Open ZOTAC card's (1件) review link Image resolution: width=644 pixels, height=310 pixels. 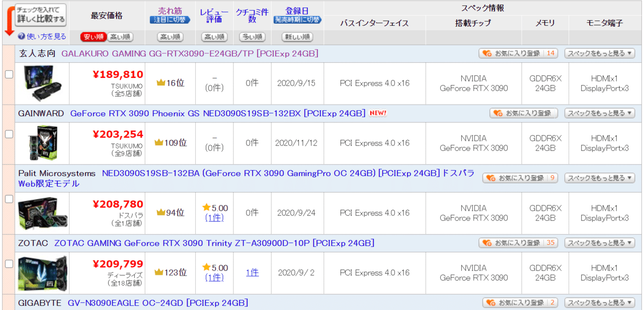tap(214, 278)
